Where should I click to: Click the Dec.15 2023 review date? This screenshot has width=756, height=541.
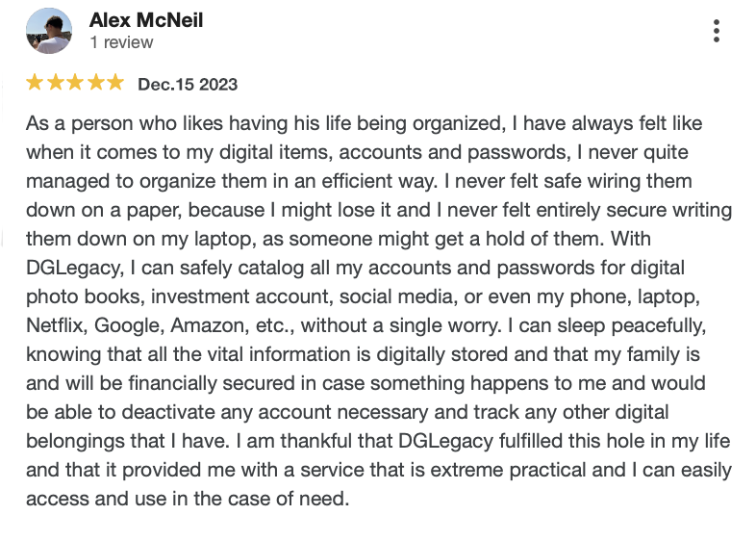click(188, 85)
